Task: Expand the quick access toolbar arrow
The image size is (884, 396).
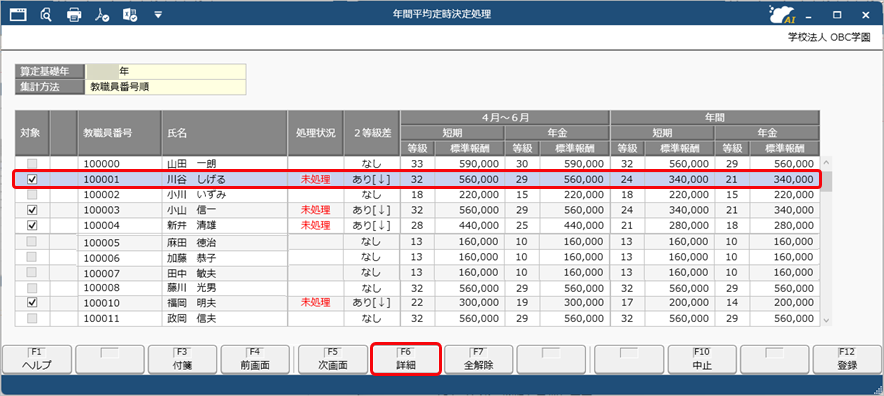Action: point(158,15)
